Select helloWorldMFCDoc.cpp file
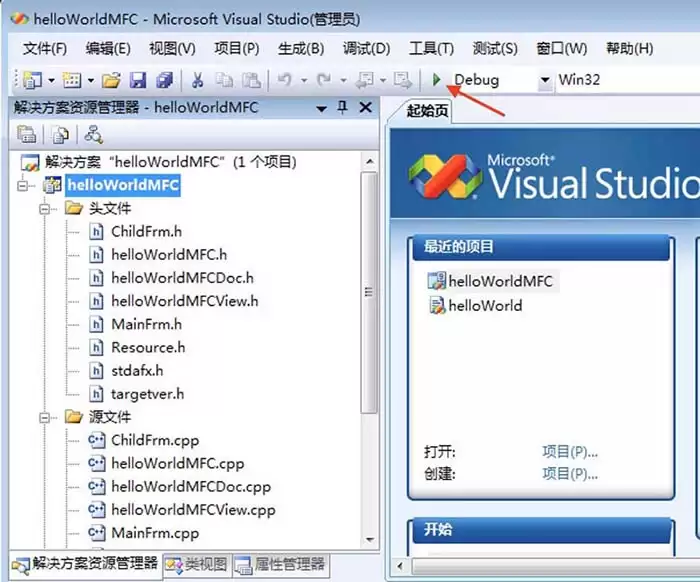 coord(191,487)
